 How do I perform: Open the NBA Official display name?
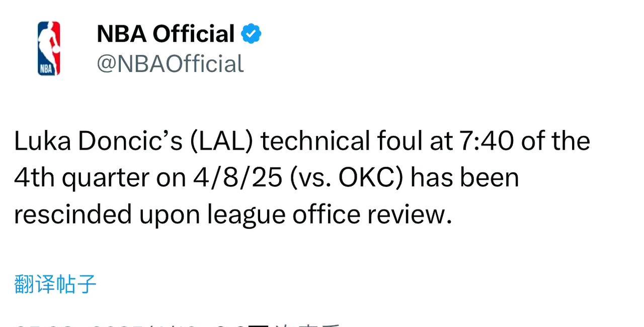(x=165, y=34)
